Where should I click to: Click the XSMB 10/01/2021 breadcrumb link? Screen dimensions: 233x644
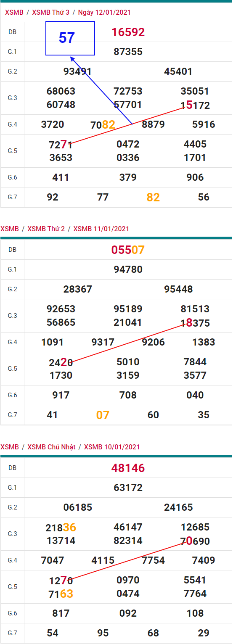coord(112,447)
